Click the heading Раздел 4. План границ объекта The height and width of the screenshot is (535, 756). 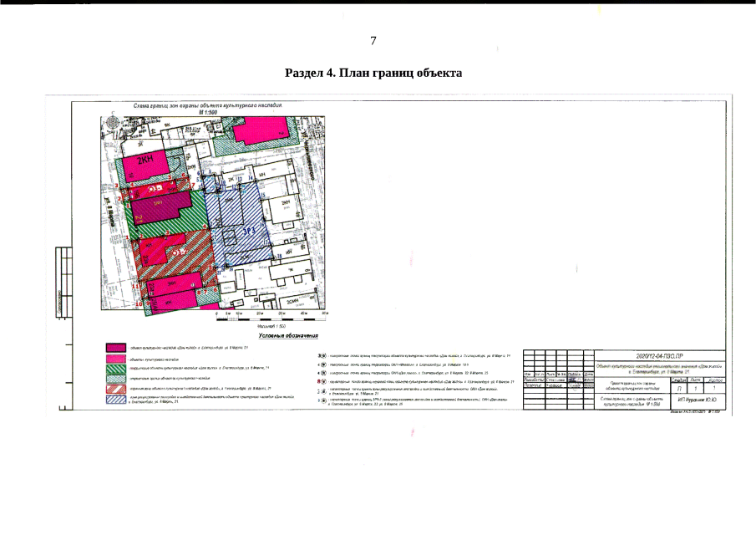[x=373, y=73]
